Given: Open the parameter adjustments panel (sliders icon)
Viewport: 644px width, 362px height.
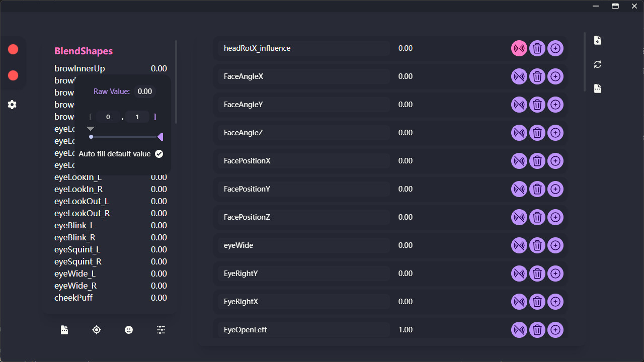Looking at the screenshot, I should point(161,330).
